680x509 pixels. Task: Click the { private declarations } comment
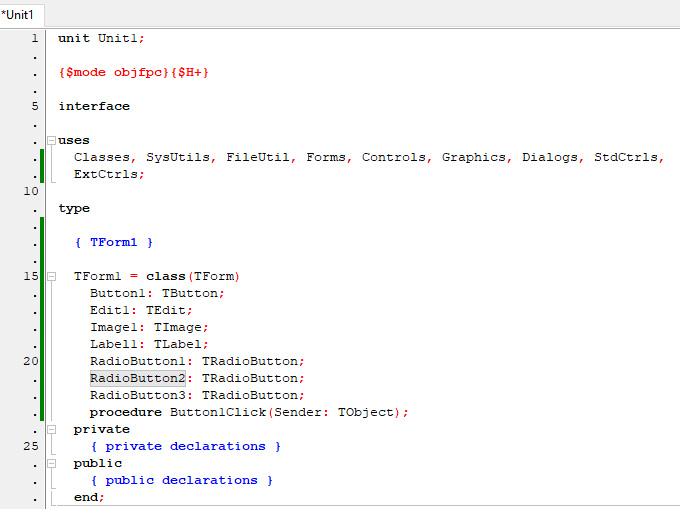(x=185, y=446)
